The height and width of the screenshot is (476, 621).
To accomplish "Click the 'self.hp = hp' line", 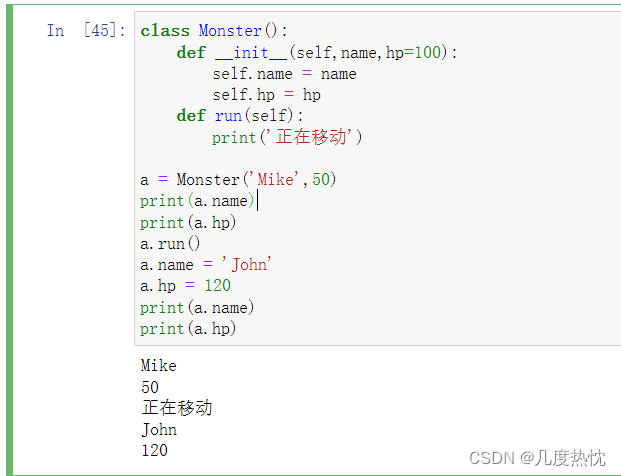I will (x=267, y=95).
